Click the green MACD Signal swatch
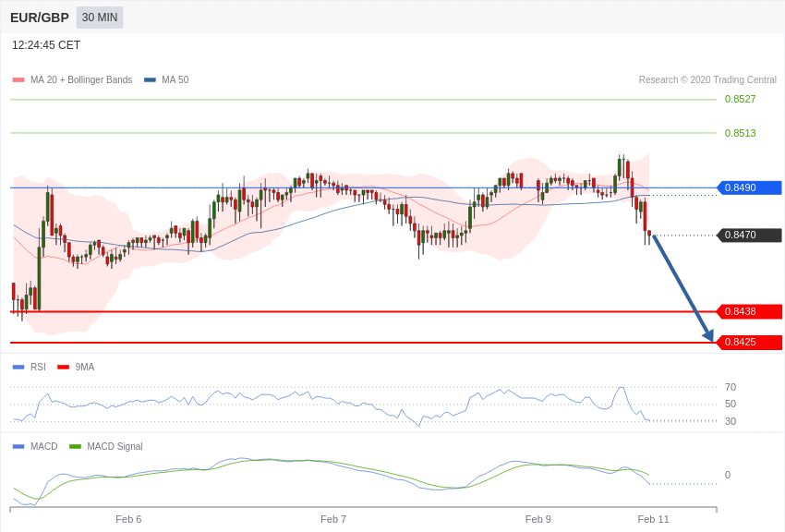The height and width of the screenshot is (532, 785). point(75,446)
